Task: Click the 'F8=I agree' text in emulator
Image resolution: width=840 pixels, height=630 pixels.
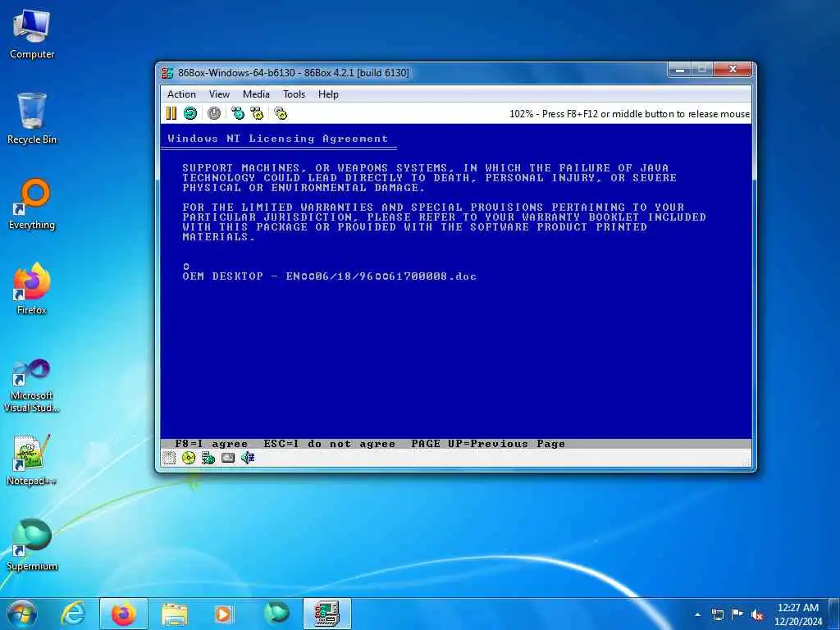Action: click(x=212, y=444)
